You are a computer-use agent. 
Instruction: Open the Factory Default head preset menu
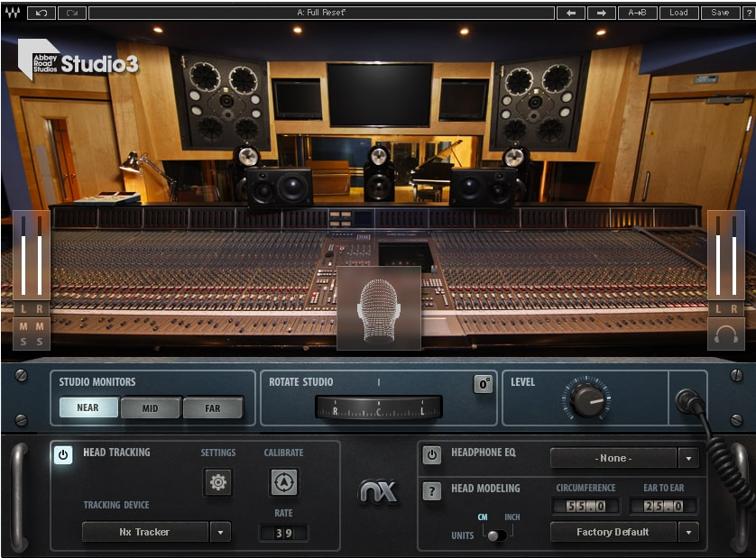tap(613, 532)
